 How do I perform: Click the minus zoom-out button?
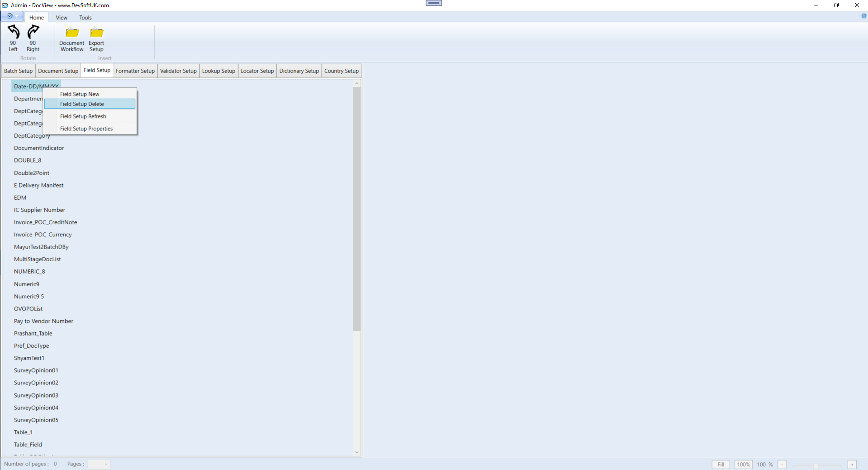click(783, 465)
